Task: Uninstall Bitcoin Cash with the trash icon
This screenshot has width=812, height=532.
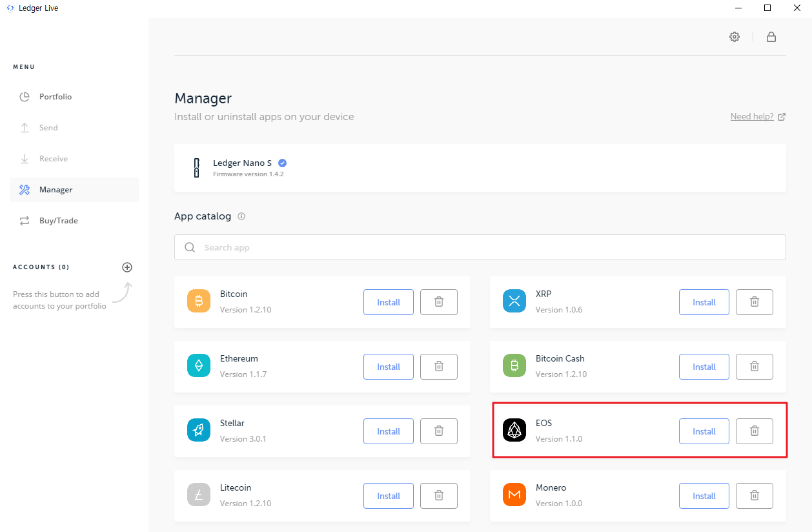Action: pos(755,367)
